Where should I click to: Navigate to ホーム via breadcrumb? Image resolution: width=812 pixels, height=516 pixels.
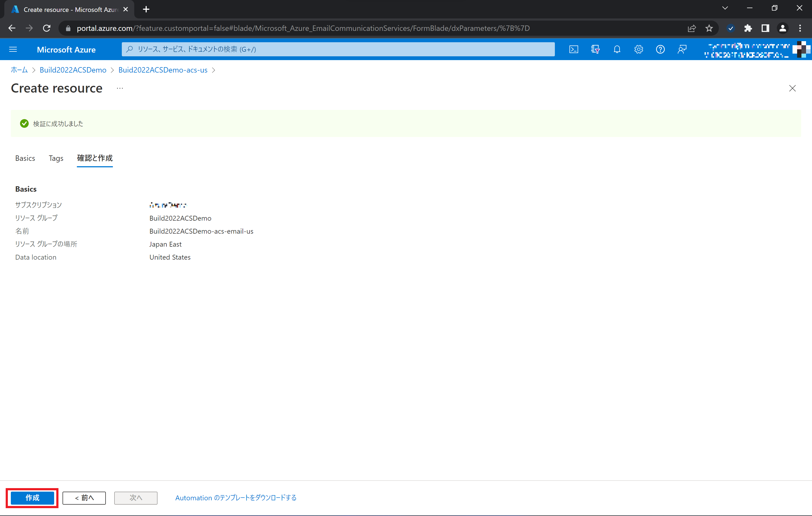click(x=19, y=70)
